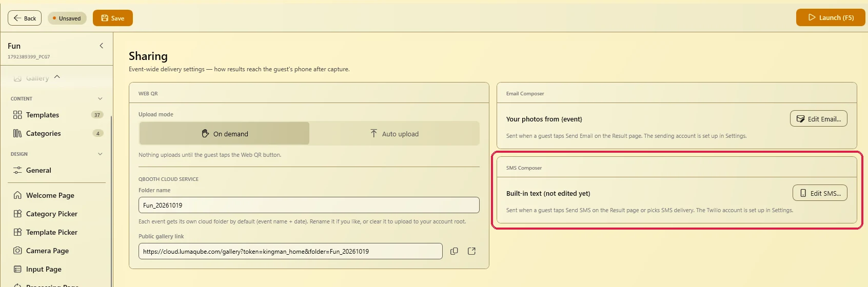Click the 4 badge next to Categories

(x=98, y=133)
